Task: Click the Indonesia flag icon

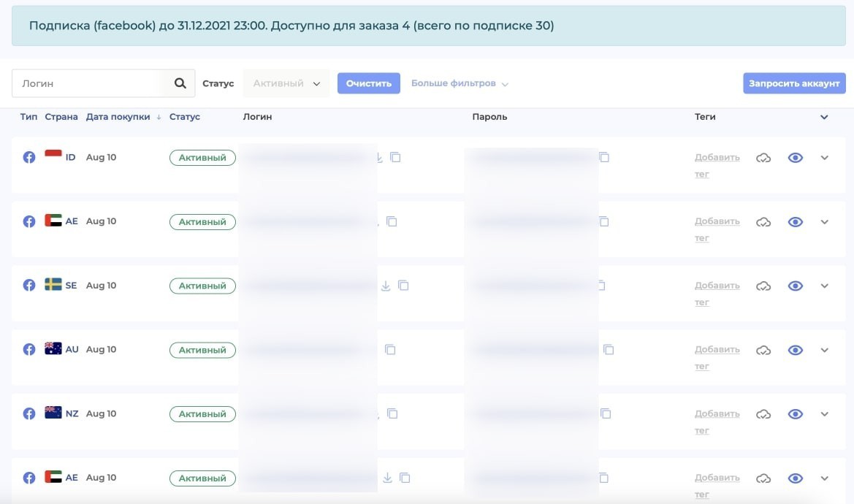Action: [x=53, y=156]
